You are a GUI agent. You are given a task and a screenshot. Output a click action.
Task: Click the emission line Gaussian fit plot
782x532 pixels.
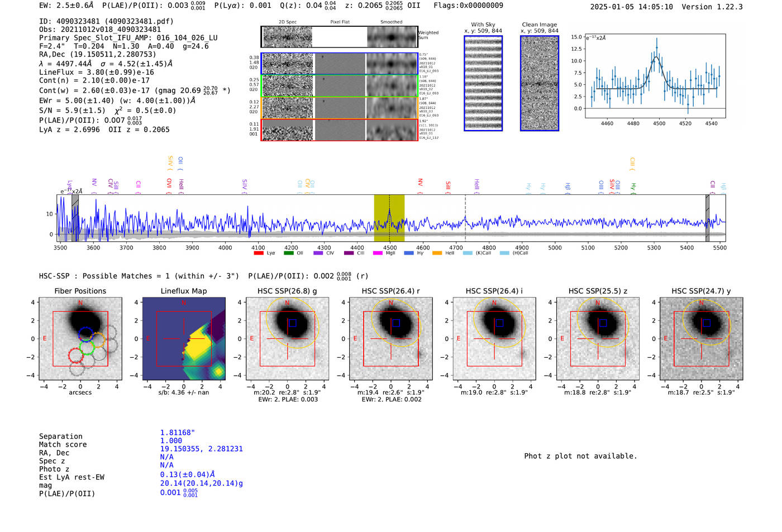[655, 76]
